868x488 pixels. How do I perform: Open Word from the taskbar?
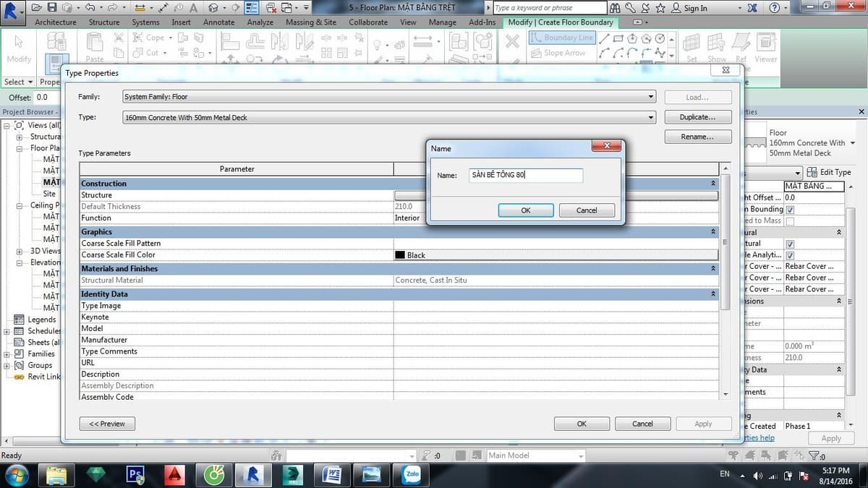point(333,474)
